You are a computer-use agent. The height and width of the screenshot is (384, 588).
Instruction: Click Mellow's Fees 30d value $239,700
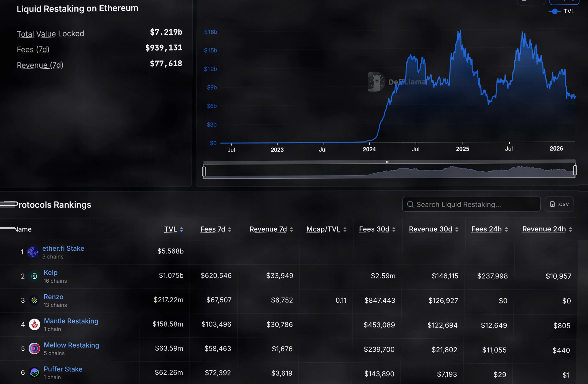379,349
